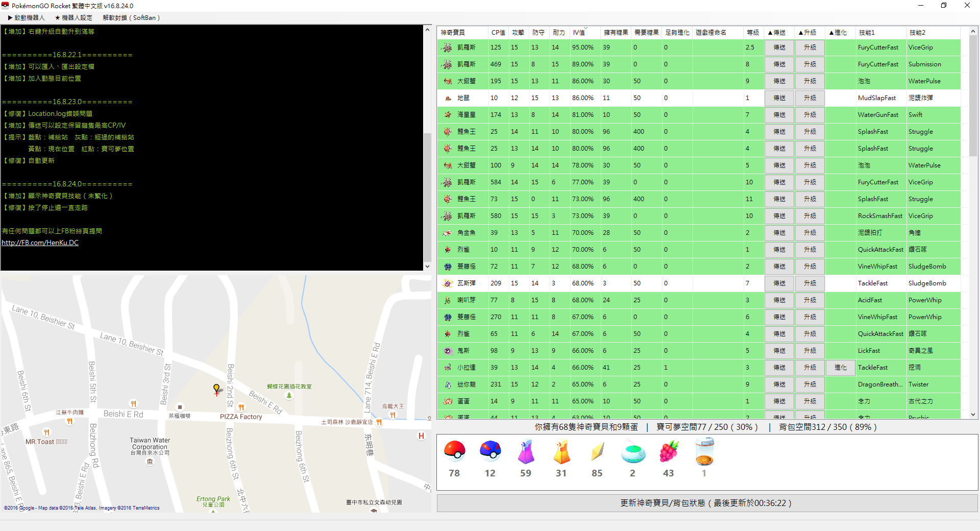Click the Razz Berry item icon
The height and width of the screenshot is (531, 980).
tap(669, 452)
